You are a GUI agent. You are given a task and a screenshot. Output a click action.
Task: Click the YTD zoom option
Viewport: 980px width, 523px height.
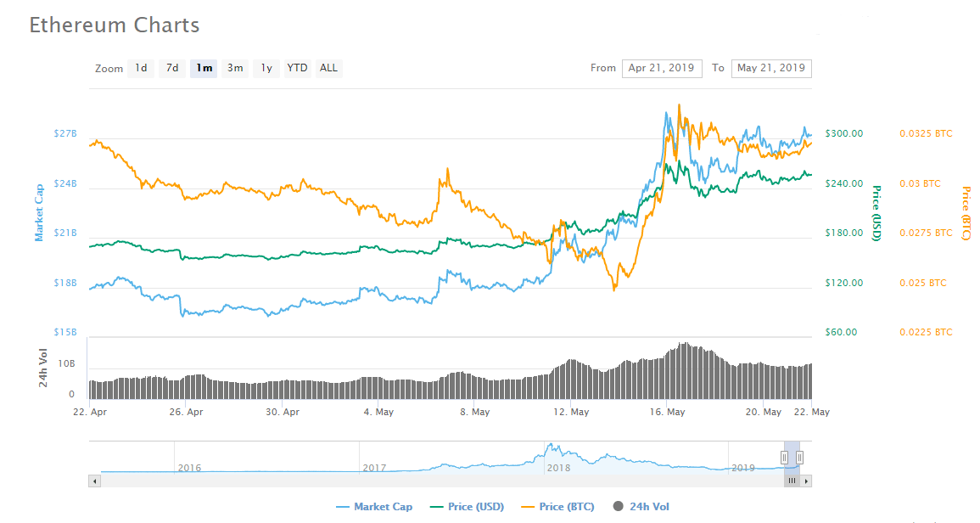pos(296,68)
